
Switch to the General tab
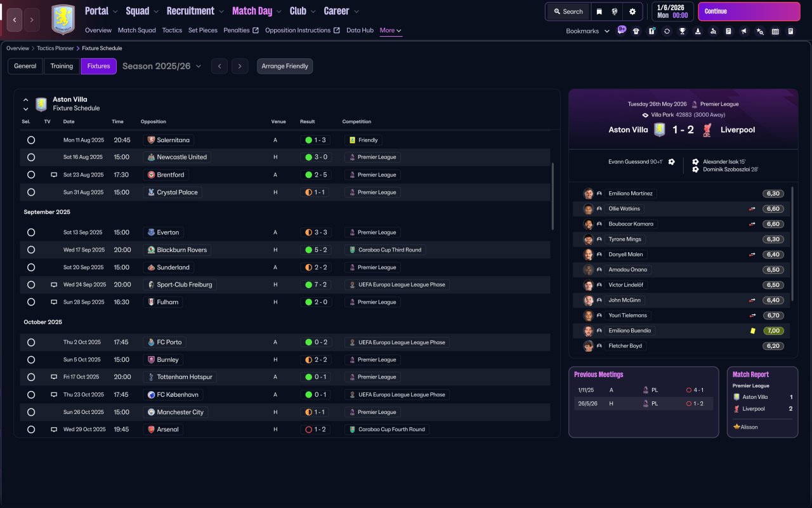tap(25, 66)
